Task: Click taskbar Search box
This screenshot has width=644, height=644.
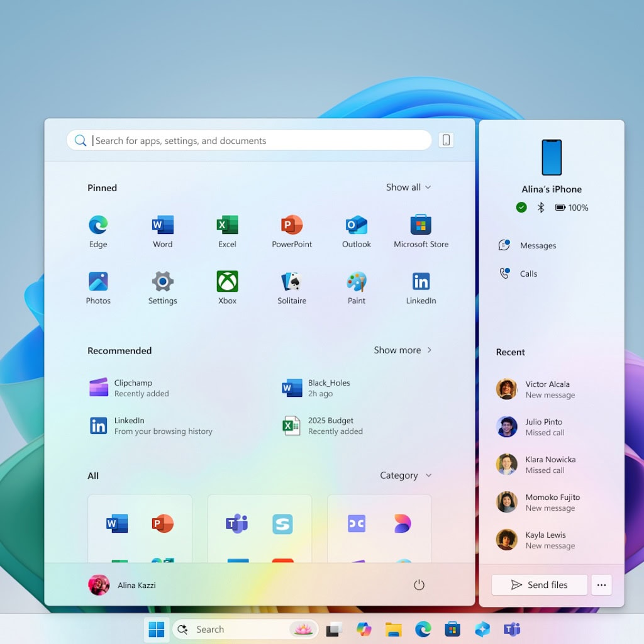Action: point(245,629)
